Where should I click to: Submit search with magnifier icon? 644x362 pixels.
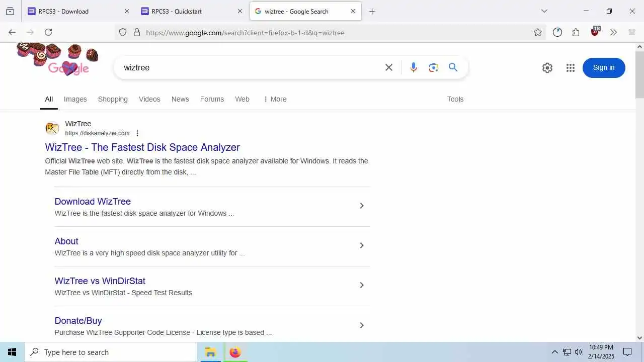(x=453, y=67)
